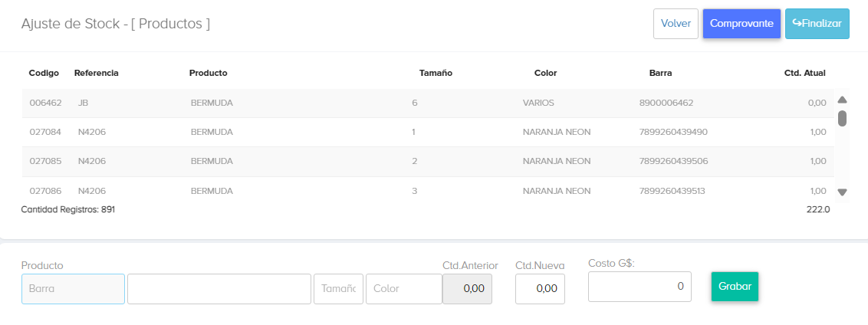Focus the Tamaño input field
868x325 pixels.
[x=338, y=289]
